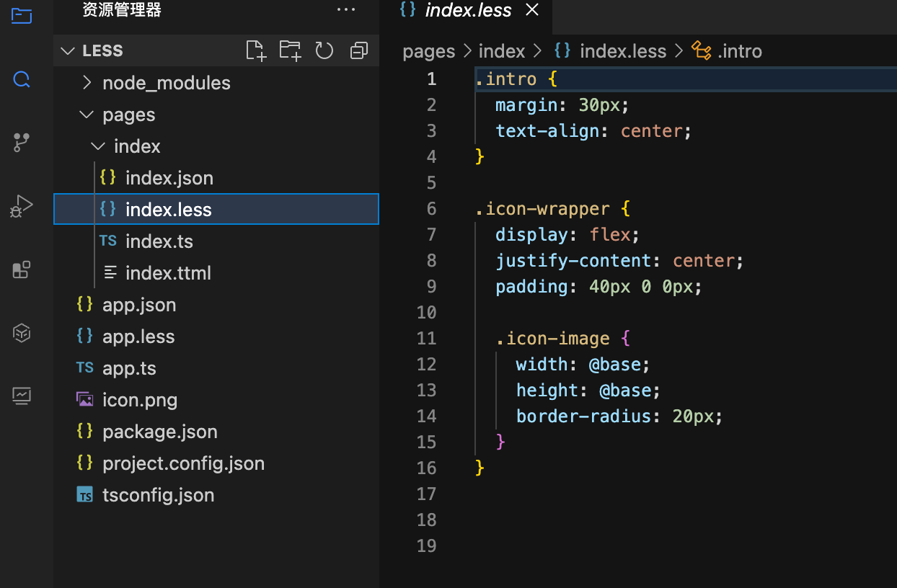Collapse the LESS project root section
Image resolution: width=897 pixels, height=588 pixels.
[102, 51]
